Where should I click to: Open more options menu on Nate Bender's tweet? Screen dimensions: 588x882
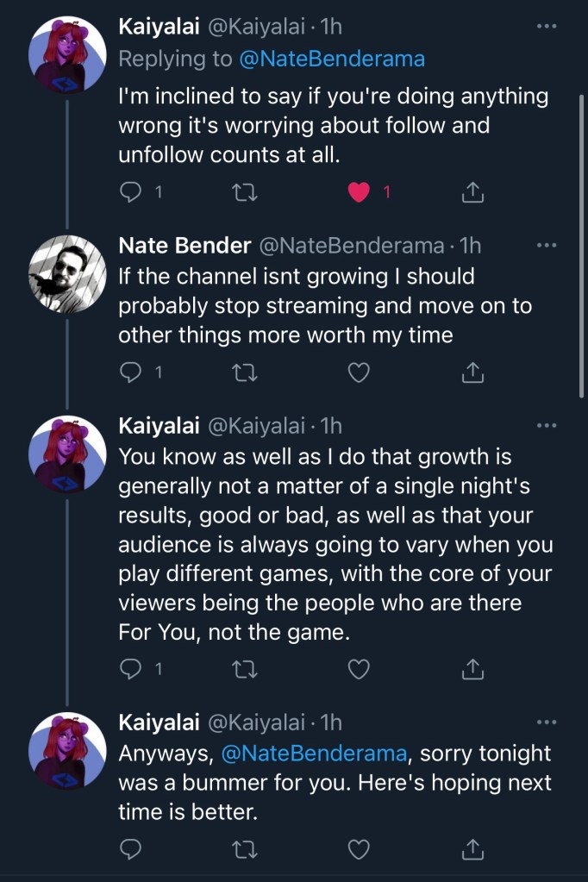[x=547, y=246]
